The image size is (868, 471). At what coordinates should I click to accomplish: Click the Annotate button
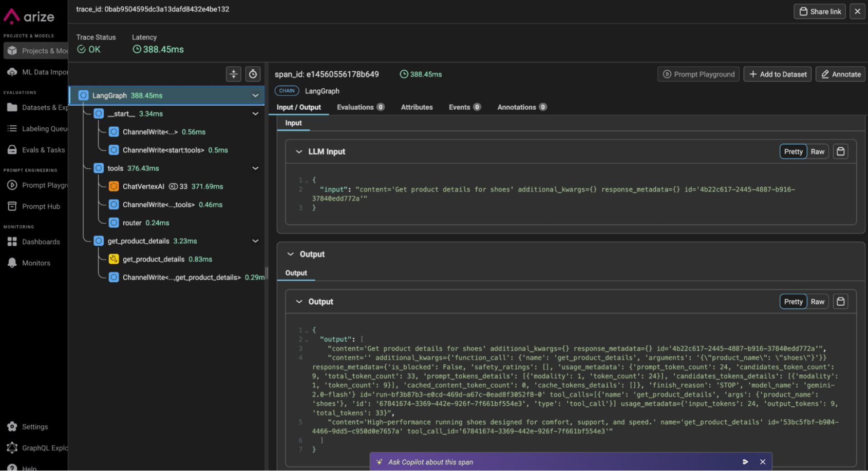click(x=840, y=74)
